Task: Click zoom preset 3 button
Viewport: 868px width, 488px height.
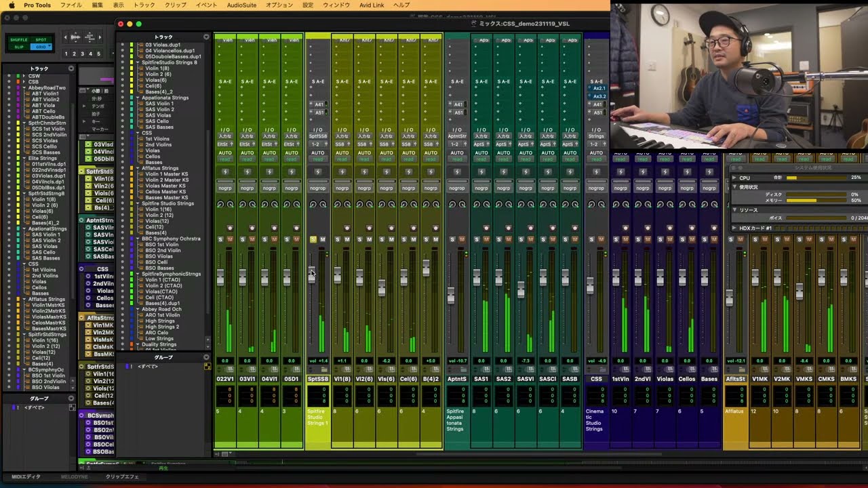Action: click(82, 54)
